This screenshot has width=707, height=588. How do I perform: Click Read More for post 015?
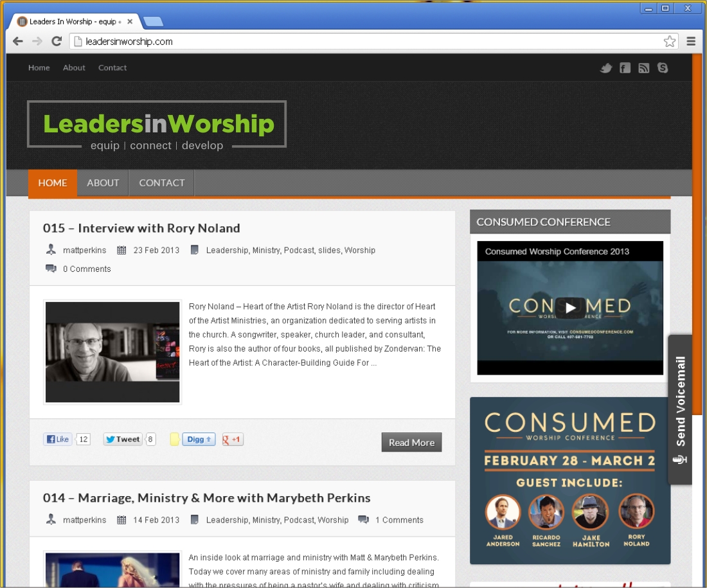pyautogui.click(x=411, y=443)
